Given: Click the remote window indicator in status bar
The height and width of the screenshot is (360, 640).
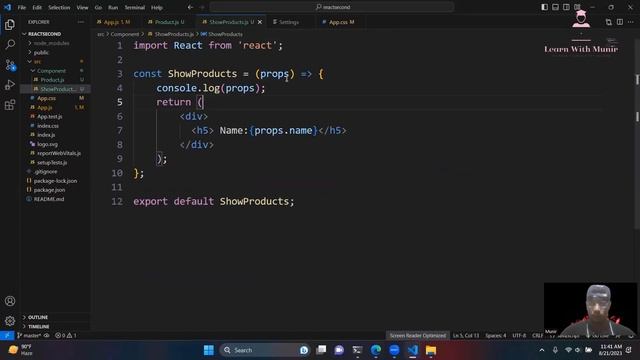Looking at the screenshot, I should pyautogui.click(x=7, y=336).
